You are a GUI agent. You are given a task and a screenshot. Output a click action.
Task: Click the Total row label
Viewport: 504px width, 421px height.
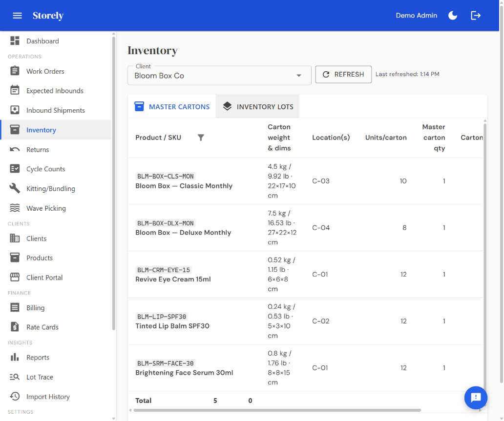click(x=144, y=401)
